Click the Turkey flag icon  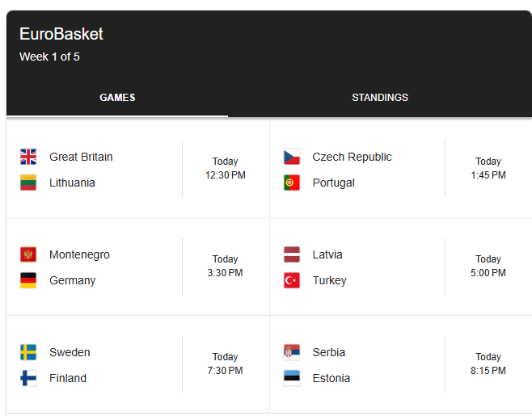click(292, 280)
